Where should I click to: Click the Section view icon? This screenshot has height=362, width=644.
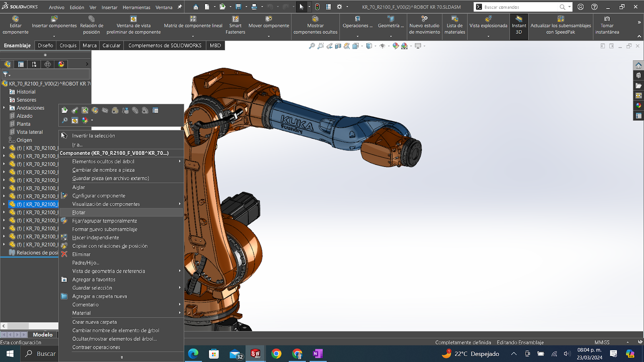338,46
